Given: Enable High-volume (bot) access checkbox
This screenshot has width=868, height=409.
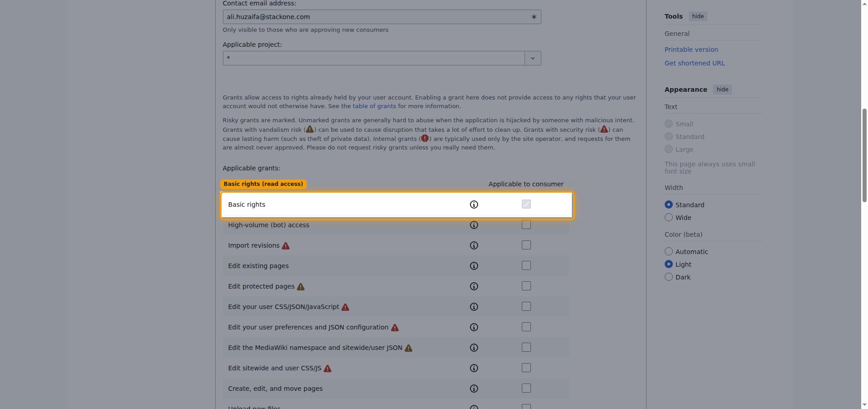Looking at the screenshot, I should (x=526, y=224).
